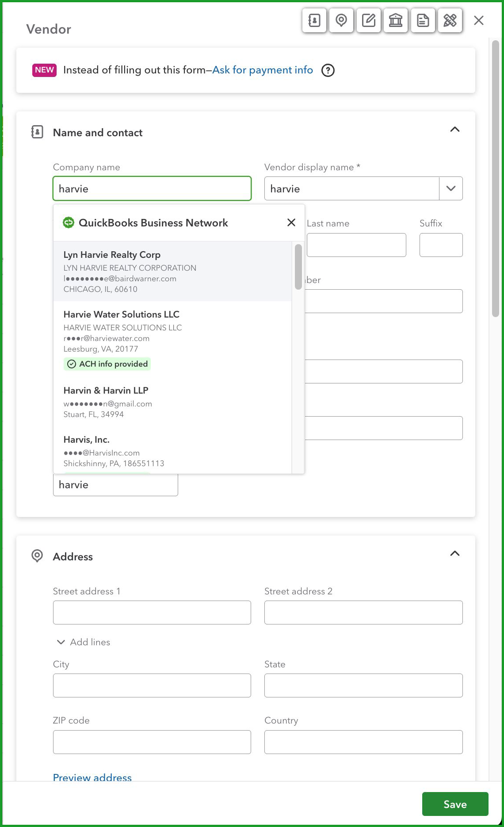
Task: Click the Name and contact heading
Action: [x=98, y=133]
